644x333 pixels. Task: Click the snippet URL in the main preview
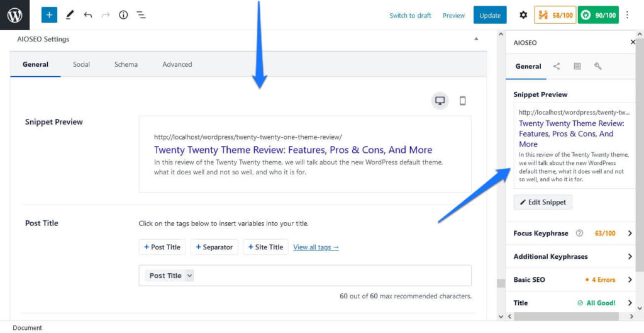point(248,137)
